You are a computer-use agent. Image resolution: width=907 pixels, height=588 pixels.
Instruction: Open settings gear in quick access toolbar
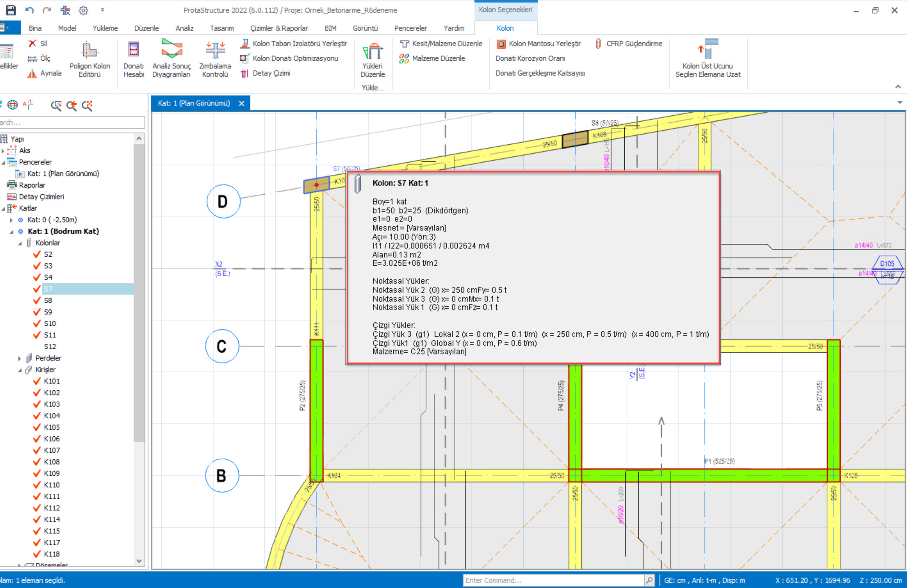pos(83,10)
